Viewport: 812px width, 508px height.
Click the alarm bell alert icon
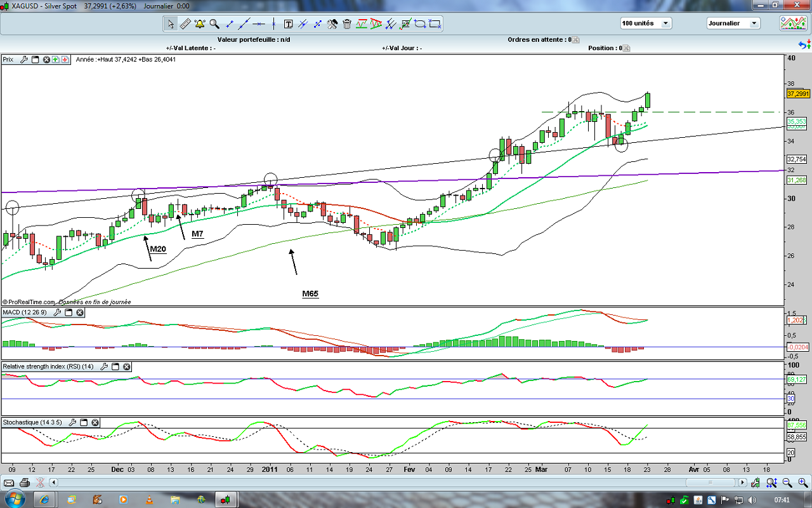200,24
